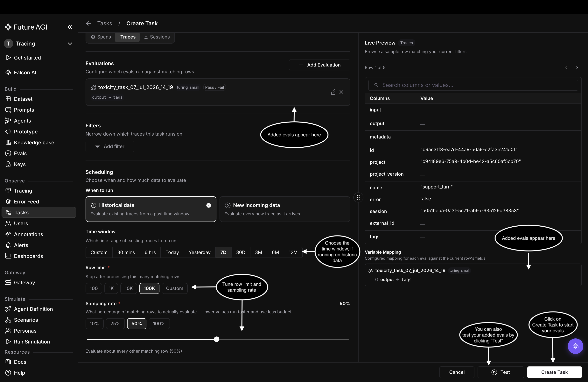Click the Add filter button
This screenshot has width=588, height=382.
[110, 146]
